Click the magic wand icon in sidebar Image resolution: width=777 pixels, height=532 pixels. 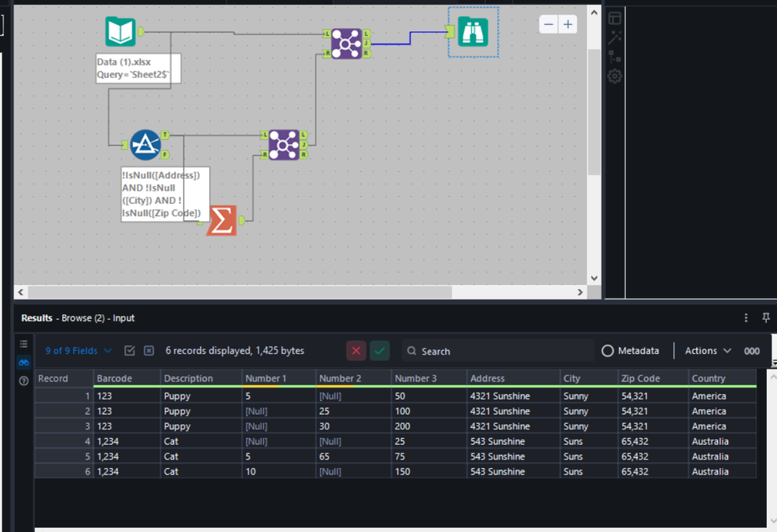coord(615,37)
